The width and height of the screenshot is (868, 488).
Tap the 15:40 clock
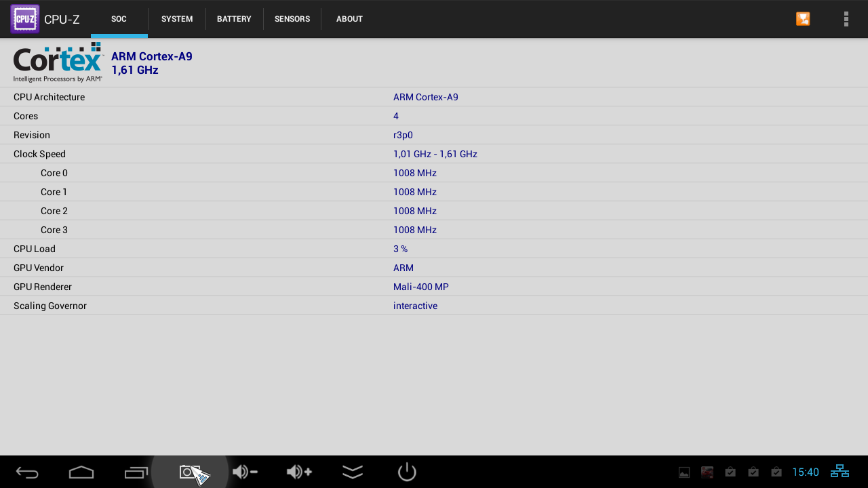click(806, 472)
